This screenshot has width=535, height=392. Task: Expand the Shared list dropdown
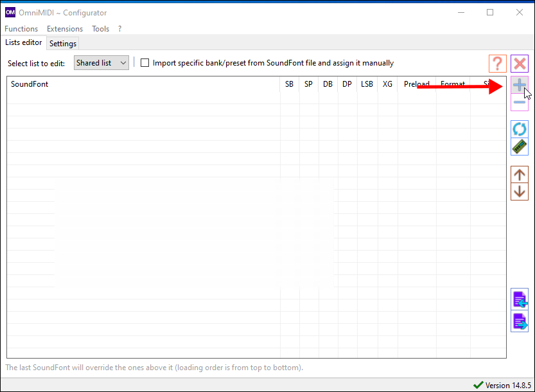tap(101, 63)
